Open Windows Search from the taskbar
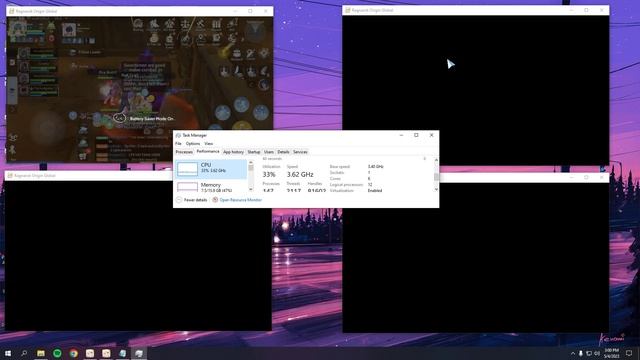This screenshot has height=360, width=640. point(24,353)
